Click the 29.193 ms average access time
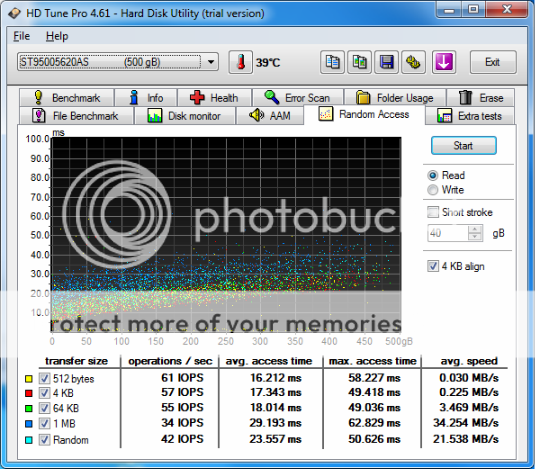Viewport: 535px width, 469px height. (275, 423)
